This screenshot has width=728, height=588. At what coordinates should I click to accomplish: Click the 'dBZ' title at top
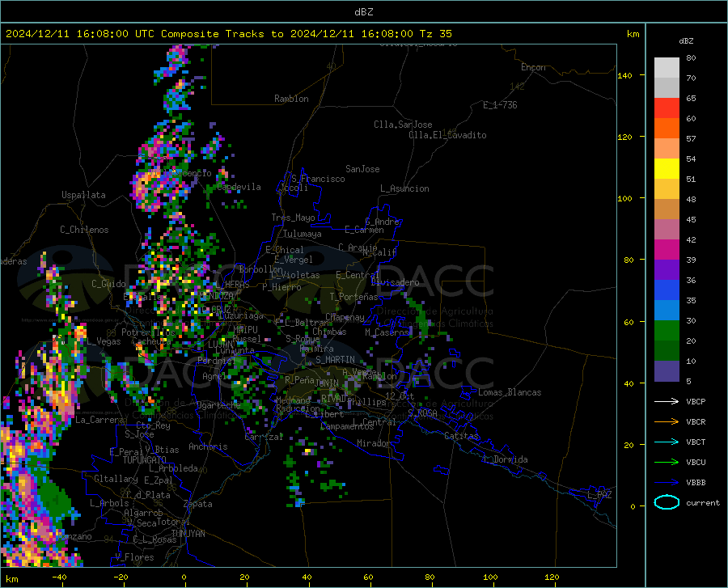tap(363, 12)
